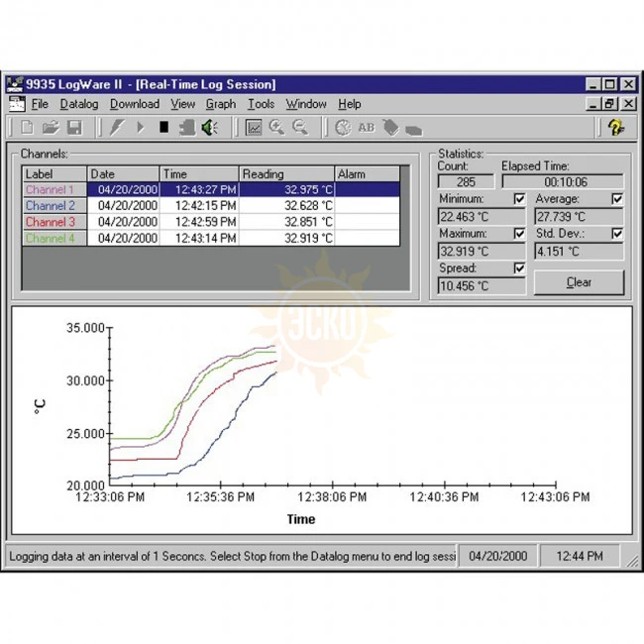Uncheck the Std. Dev. statistic checkbox

point(617,233)
